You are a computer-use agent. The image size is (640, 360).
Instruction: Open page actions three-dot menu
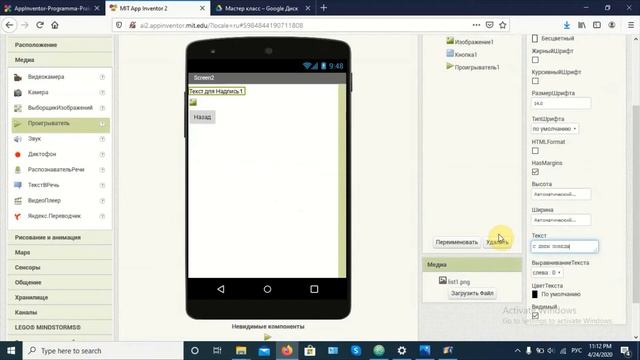pos(476,25)
